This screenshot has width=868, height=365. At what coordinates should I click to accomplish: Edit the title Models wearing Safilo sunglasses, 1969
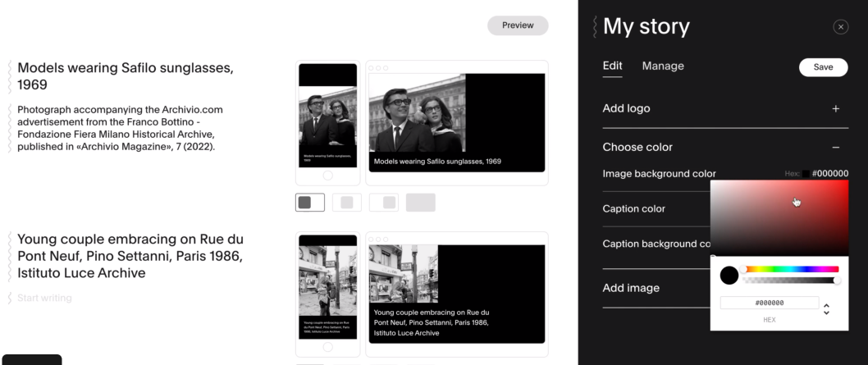(126, 76)
